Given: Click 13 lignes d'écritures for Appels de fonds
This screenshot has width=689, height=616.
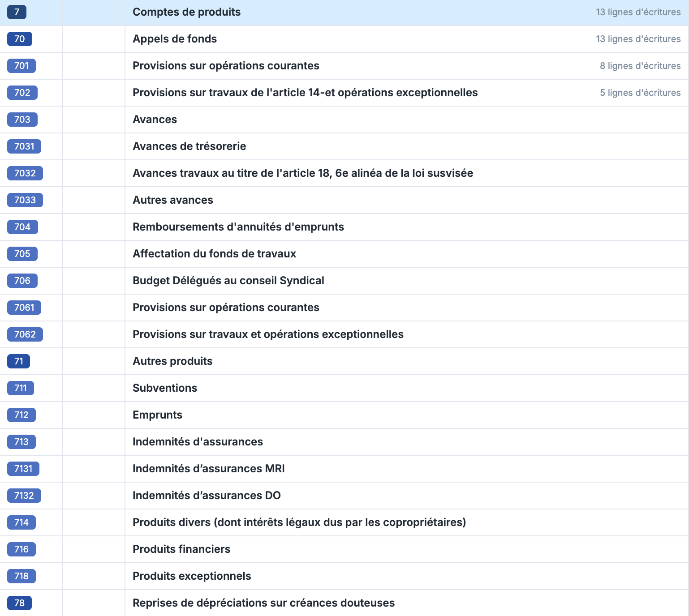Looking at the screenshot, I should 638,39.
